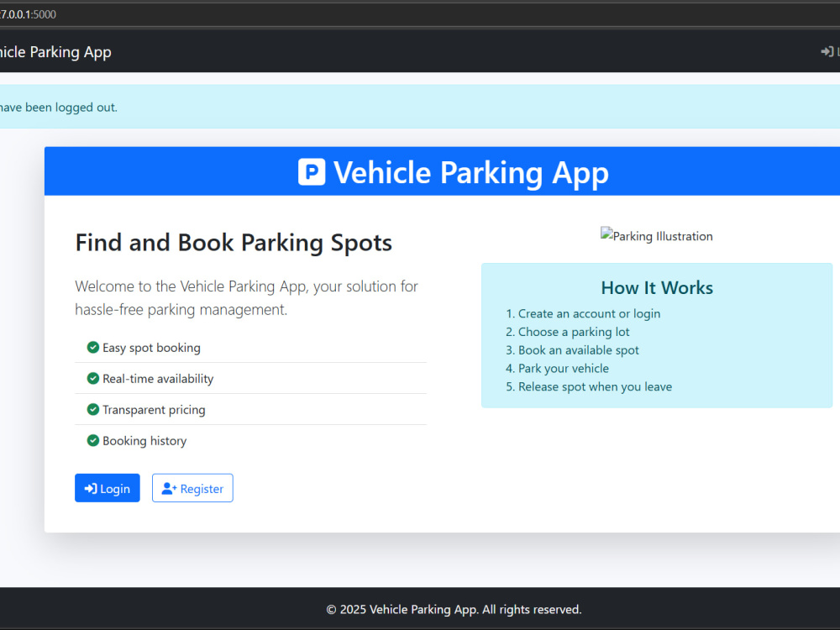The height and width of the screenshot is (630, 840).
Task: Click the "Book an available spot" step
Action: 578,349
